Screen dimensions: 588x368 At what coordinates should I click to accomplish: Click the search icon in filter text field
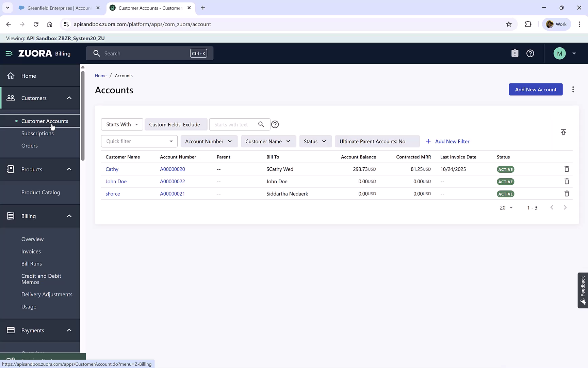(x=261, y=124)
